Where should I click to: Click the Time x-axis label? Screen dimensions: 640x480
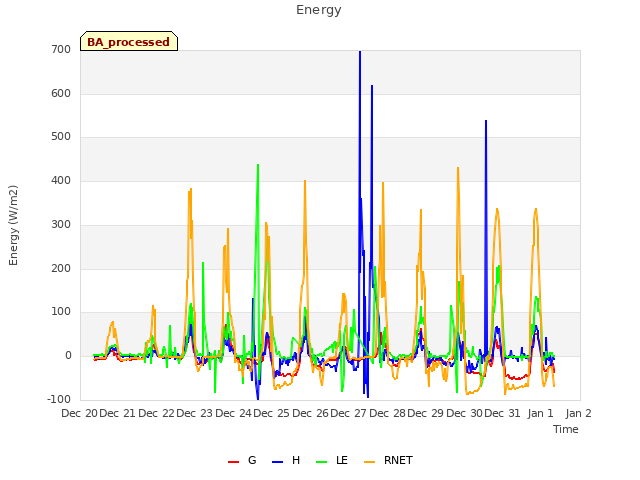pyautogui.click(x=566, y=429)
